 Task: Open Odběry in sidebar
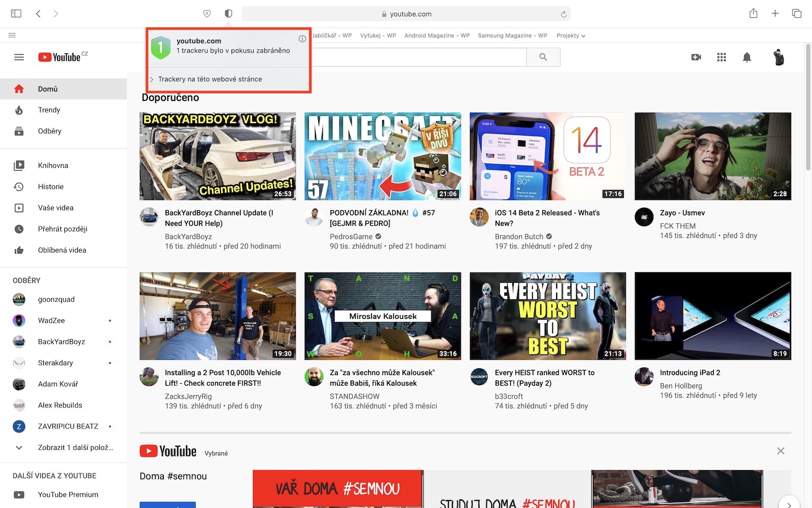coord(63,131)
